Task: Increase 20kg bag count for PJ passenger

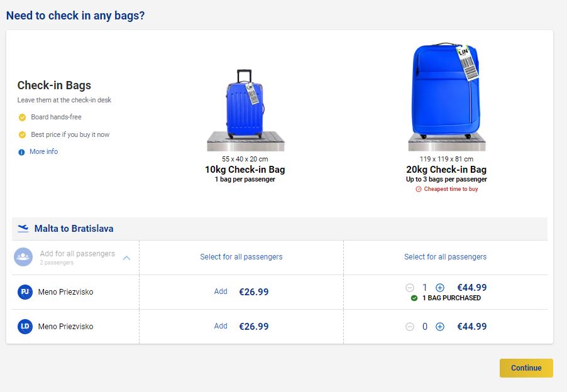Action: click(x=440, y=288)
